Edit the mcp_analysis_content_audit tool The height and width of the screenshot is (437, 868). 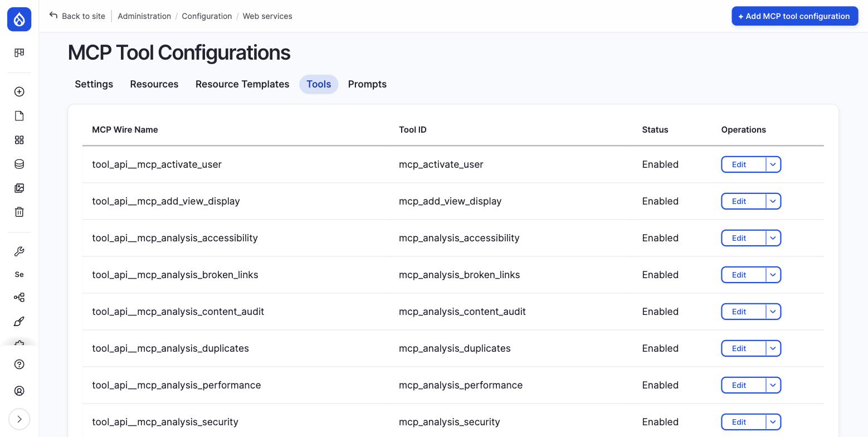tap(743, 312)
